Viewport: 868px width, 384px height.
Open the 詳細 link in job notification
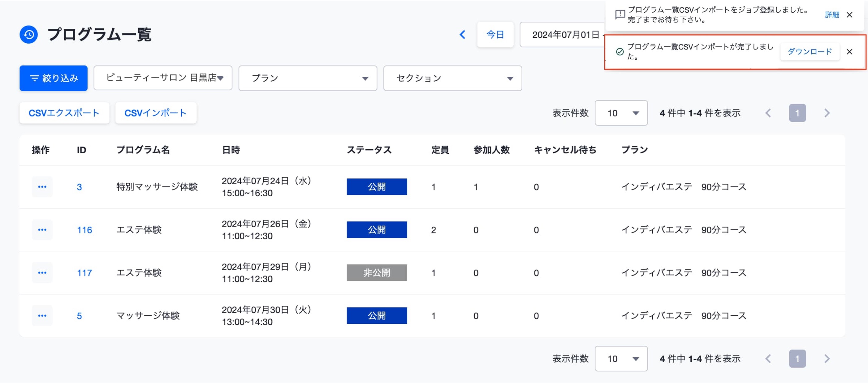831,15
